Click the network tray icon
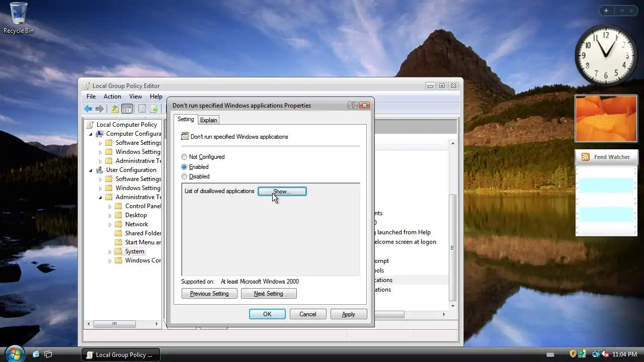The height and width of the screenshot is (362, 644). 596,354
